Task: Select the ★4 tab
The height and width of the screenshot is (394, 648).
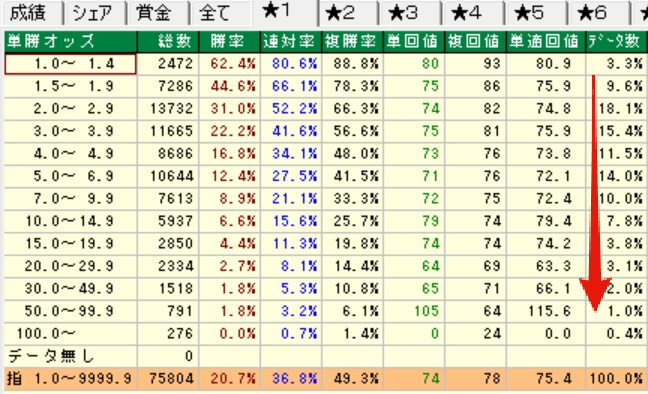Action: point(474,13)
